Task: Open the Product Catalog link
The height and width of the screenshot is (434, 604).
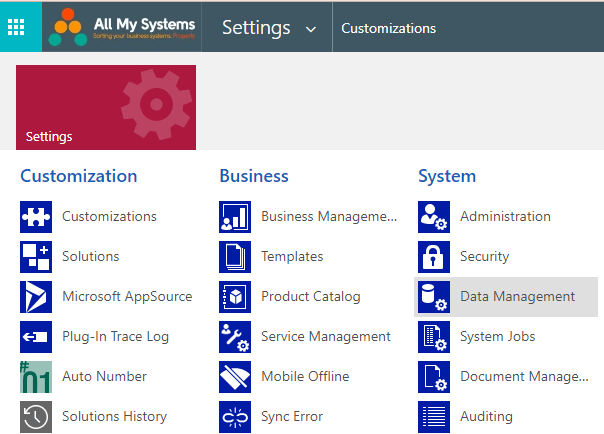Action: pyautogui.click(x=311, y=297)
